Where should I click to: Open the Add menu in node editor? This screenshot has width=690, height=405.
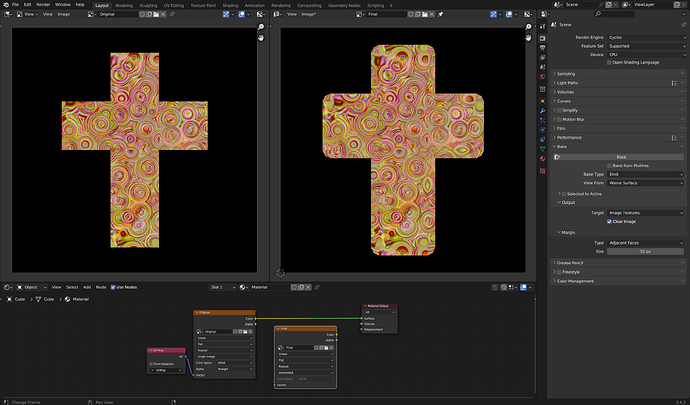(x=87, y=287)
